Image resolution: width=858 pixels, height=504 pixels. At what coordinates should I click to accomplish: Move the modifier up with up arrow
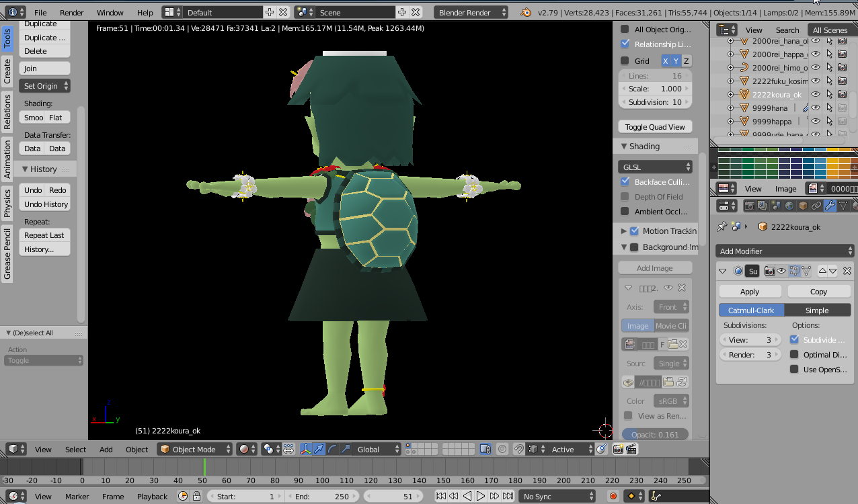pyautogui.click(x=822, y=271)
